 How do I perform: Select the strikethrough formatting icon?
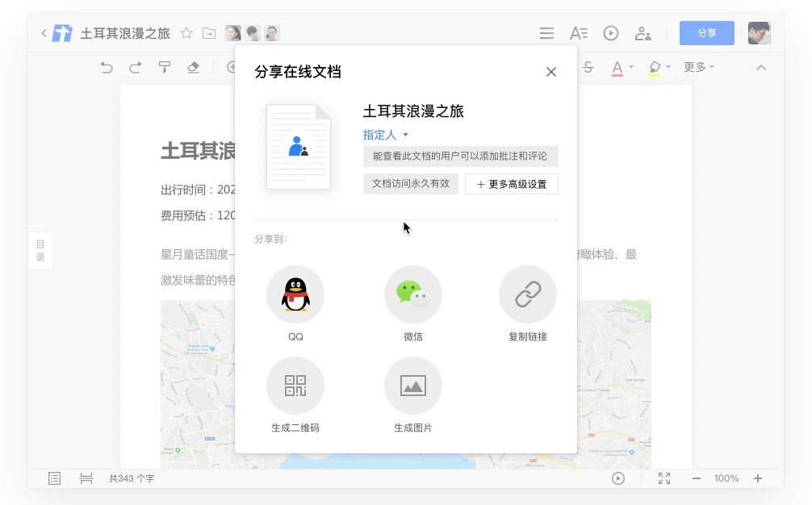point(588,67)
